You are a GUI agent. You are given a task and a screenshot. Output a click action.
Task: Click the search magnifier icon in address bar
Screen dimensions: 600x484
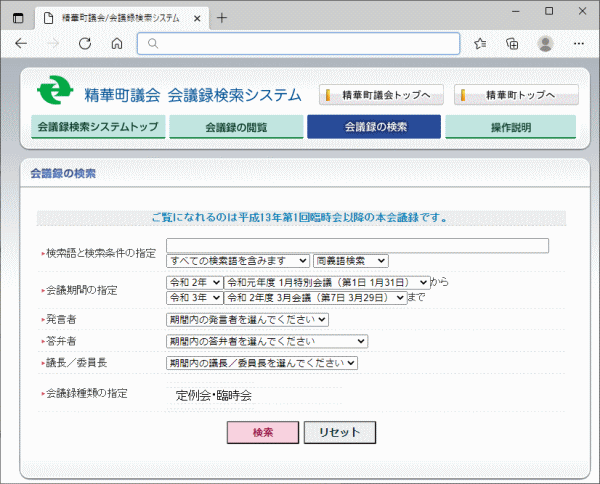coord(153,44)
